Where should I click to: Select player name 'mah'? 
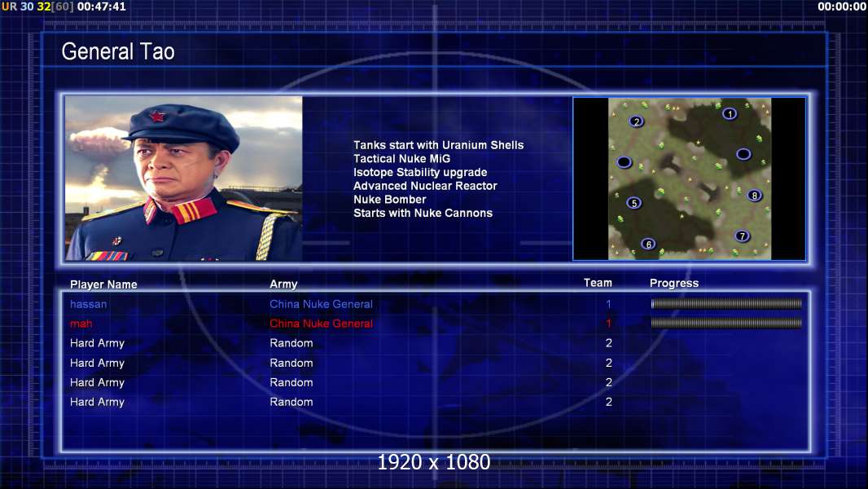[81, 324]
